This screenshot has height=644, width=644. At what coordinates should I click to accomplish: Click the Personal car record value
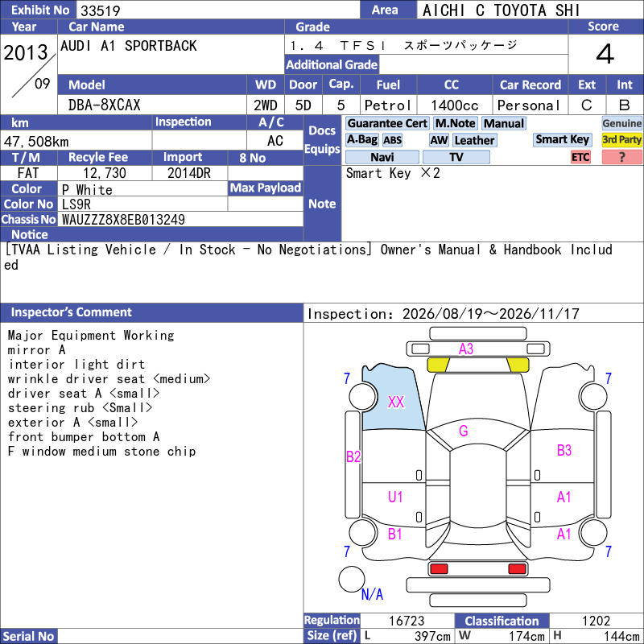click(529, 105)
